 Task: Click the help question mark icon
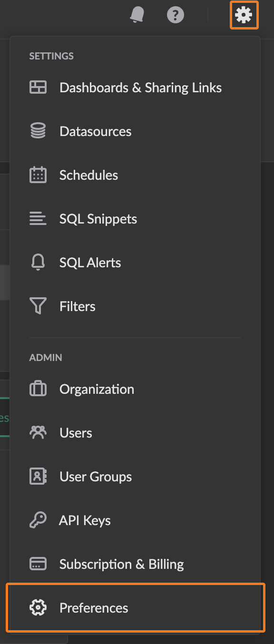point(176,15)
